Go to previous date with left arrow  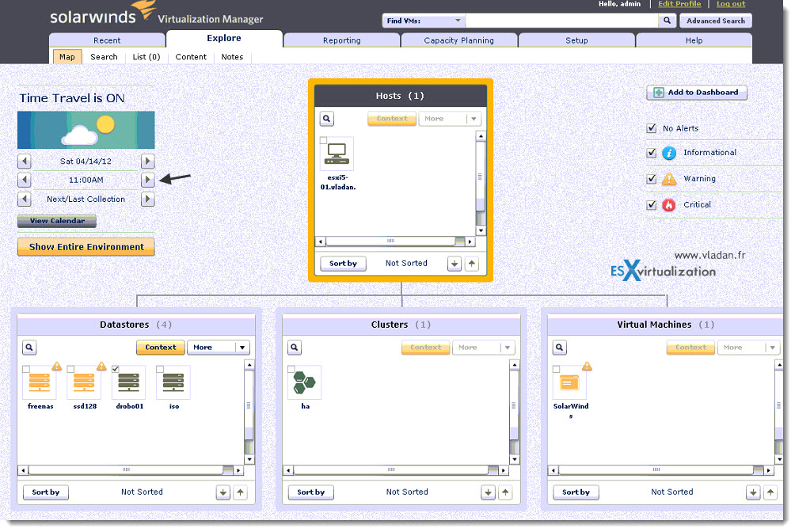click(x=25, y=161)
